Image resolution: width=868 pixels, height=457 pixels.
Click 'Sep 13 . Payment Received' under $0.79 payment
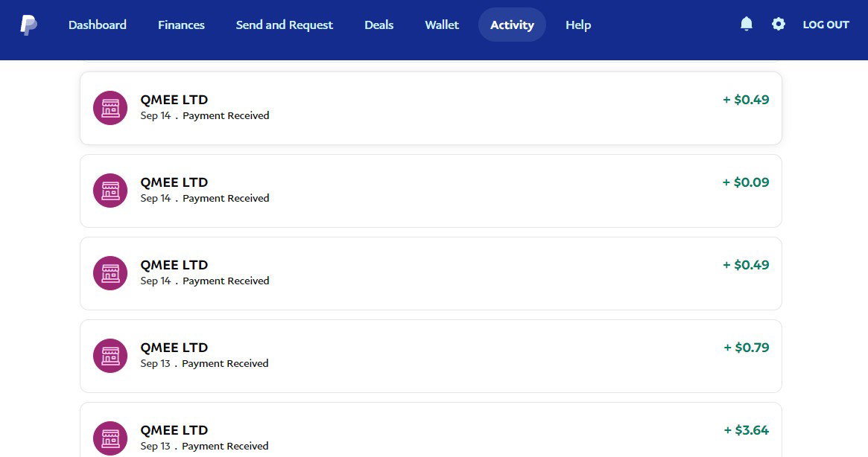204,363
